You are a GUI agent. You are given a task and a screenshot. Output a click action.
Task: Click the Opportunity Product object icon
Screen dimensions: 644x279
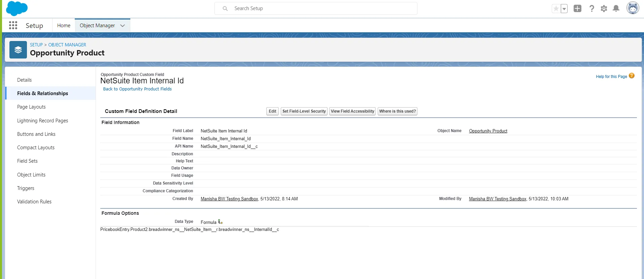pyautogui.click(x=18, y=50)
